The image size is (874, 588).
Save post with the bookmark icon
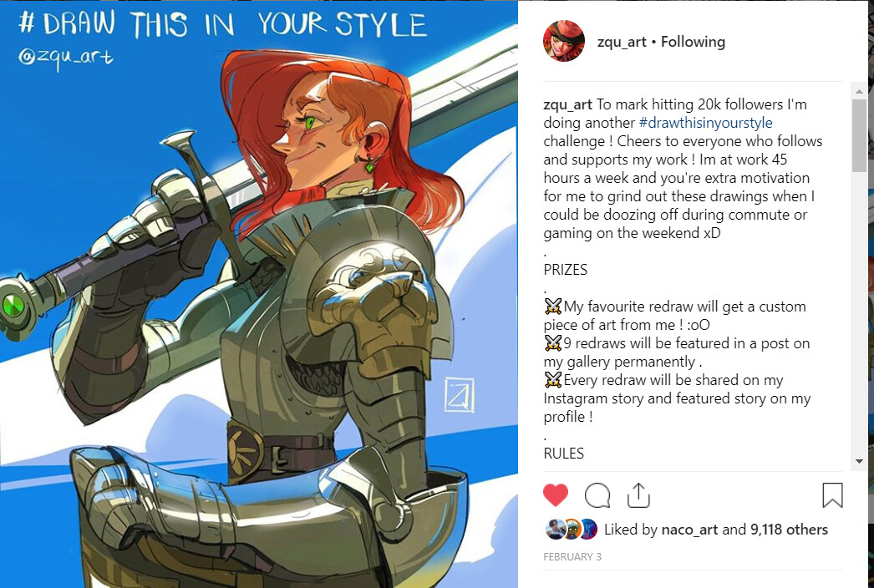pyautogui.click(x=832, y=495)
